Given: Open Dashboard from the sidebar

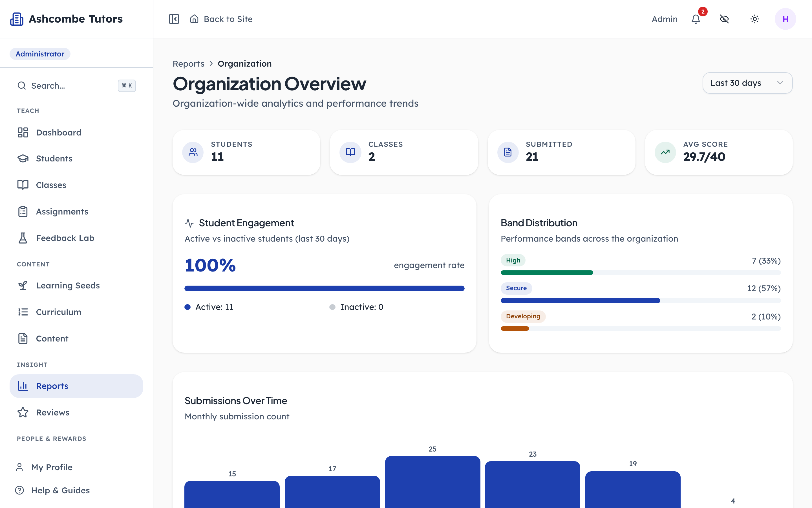Looking at the screenshot, I should coord(76,132).
